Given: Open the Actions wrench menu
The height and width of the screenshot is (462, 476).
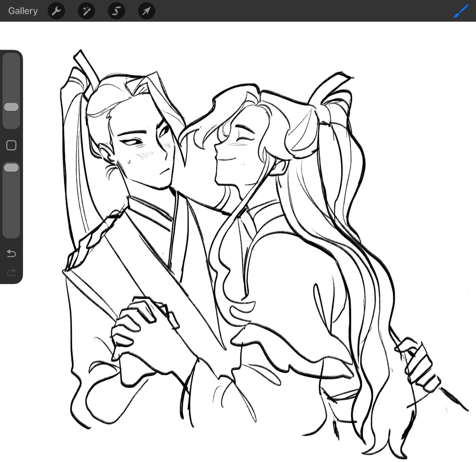Looking at the screenshot, I should point(56,11).
